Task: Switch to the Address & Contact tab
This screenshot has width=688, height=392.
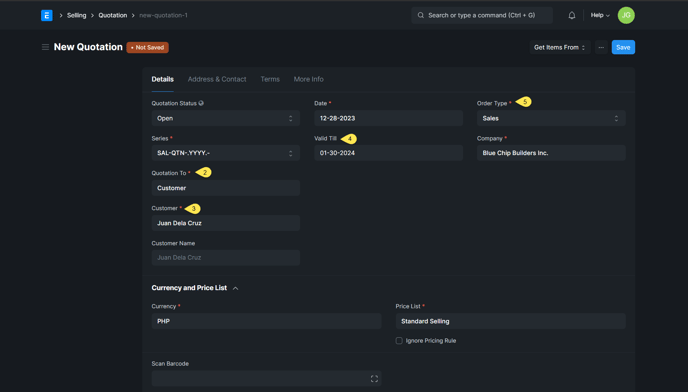Action: click(x=217, y=79)
